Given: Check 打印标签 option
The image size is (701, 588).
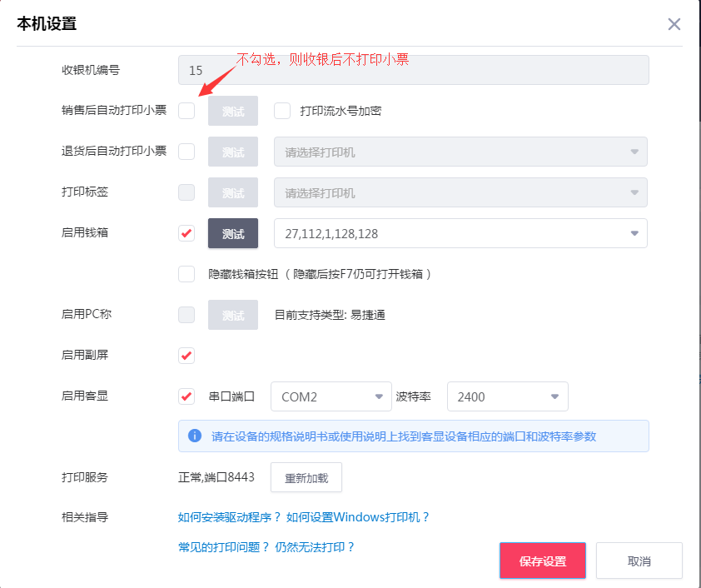Looking at the screenshot, I should 186,192.
